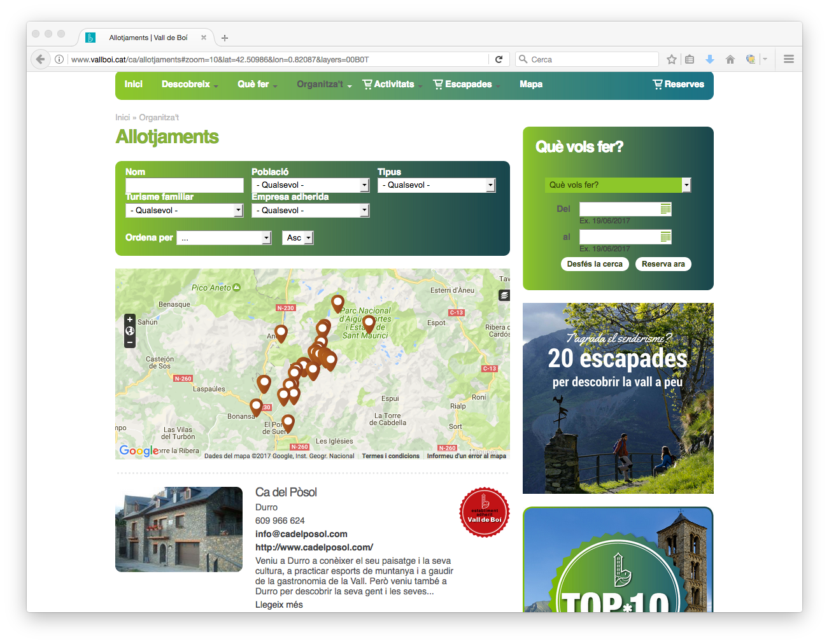Open the calendar picker for 'Del' date

click(665, 209)
